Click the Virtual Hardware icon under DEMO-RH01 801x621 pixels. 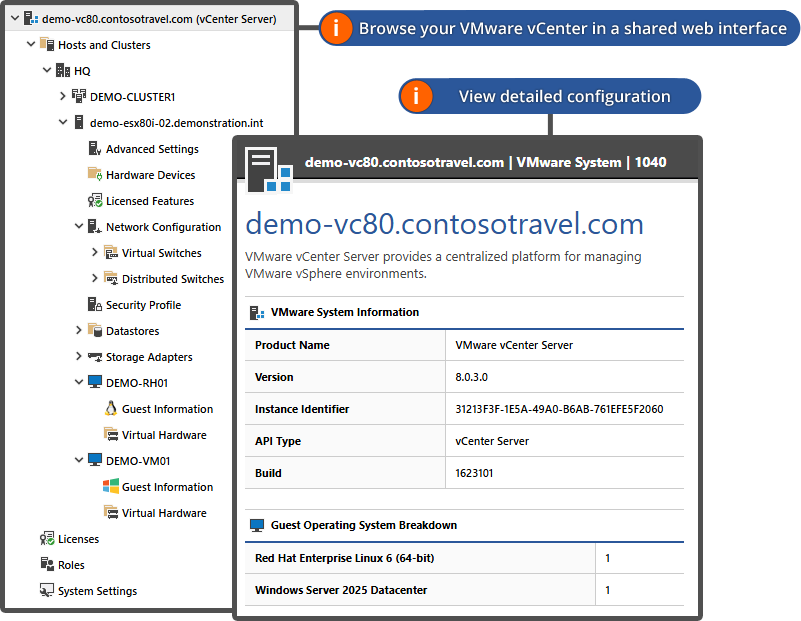(x=111, y=434)
